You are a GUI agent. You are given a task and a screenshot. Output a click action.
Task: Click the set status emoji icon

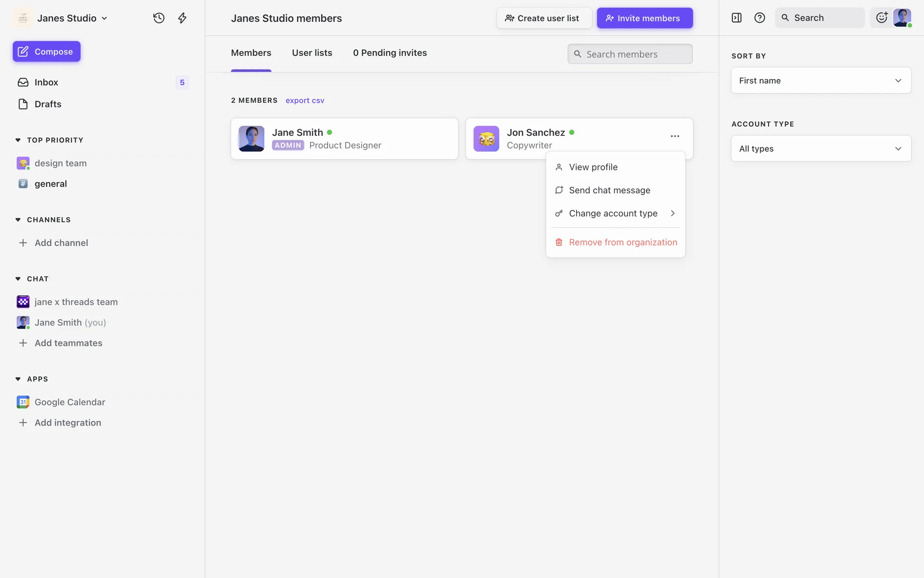click(881, 18)
